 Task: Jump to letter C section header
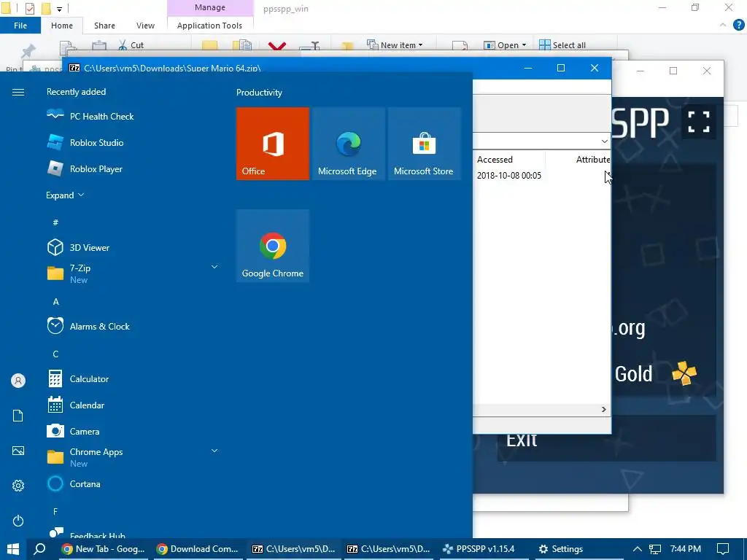point(55,354)
